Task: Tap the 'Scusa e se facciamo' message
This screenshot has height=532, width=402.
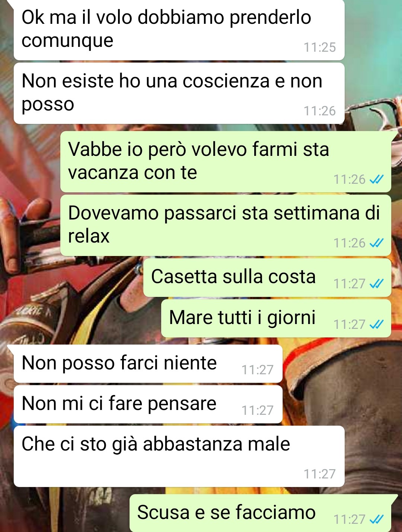Action: pos(260,513)
